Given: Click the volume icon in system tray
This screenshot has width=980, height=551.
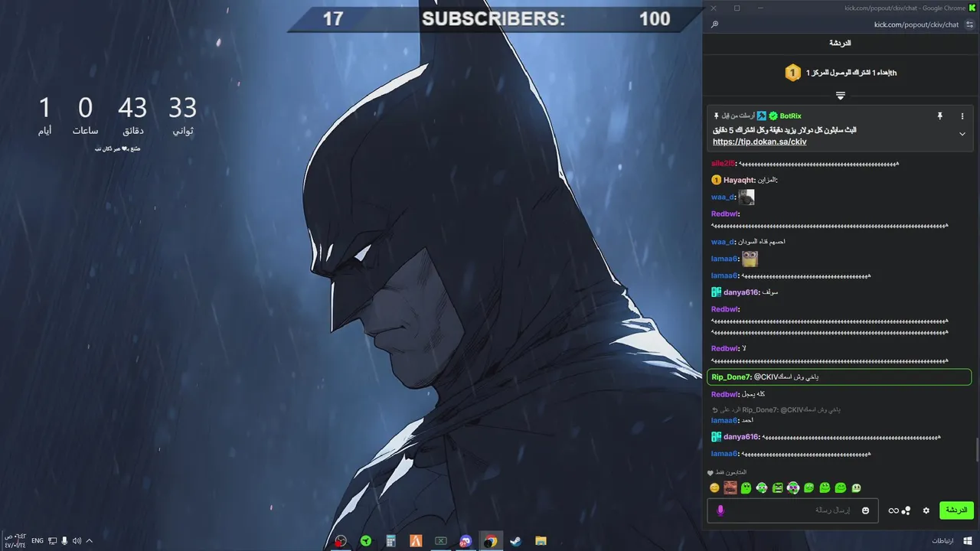Looking at the screenshot, I should [x=77, y=541].
